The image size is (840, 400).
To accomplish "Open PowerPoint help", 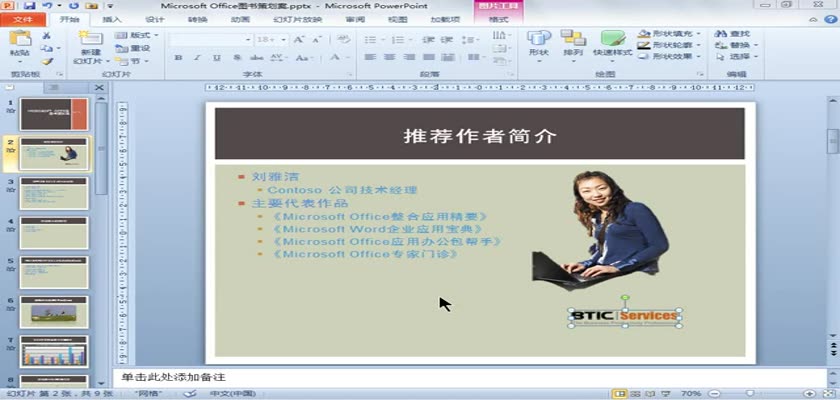I will click(x=830, y=20).
